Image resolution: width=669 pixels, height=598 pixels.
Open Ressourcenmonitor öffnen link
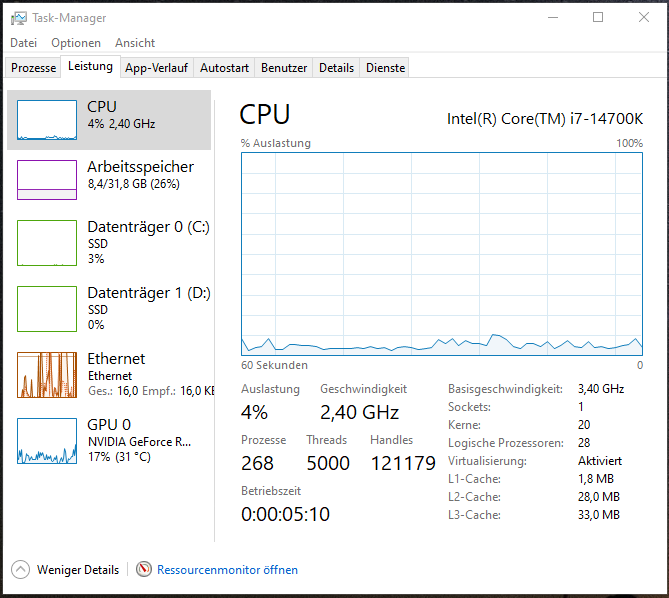pos(227,570)
